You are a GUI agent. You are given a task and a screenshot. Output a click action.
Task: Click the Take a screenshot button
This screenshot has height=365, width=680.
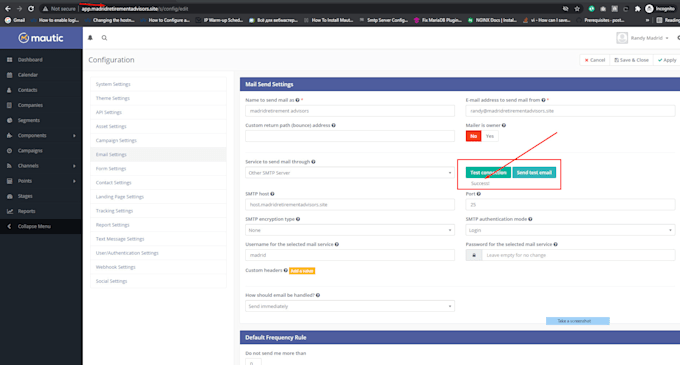[x=578, y=321]
